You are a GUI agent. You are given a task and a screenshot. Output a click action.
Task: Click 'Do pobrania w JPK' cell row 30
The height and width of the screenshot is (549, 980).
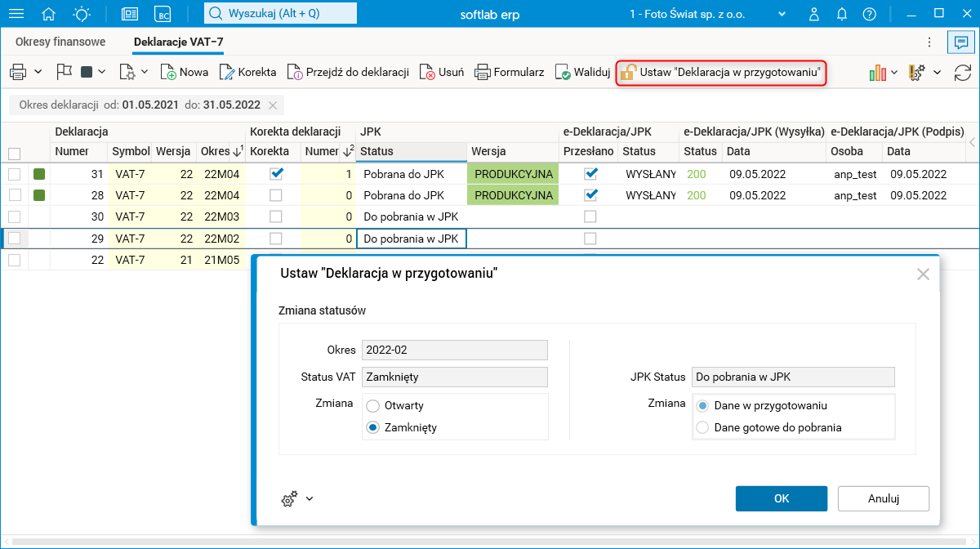[412, 216]
